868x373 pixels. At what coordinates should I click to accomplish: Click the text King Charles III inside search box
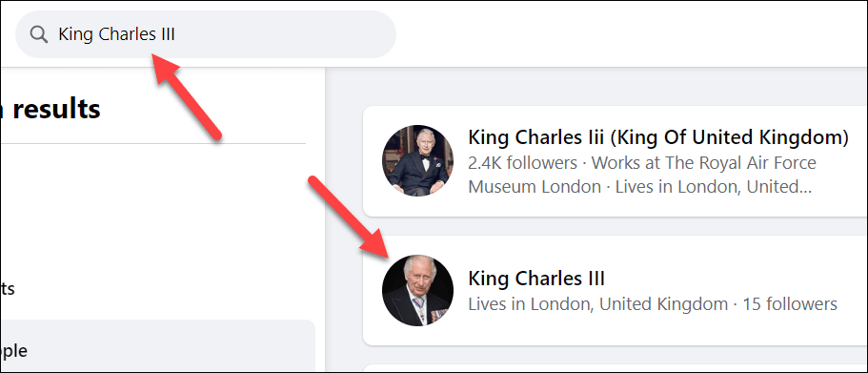coord(117,34)
